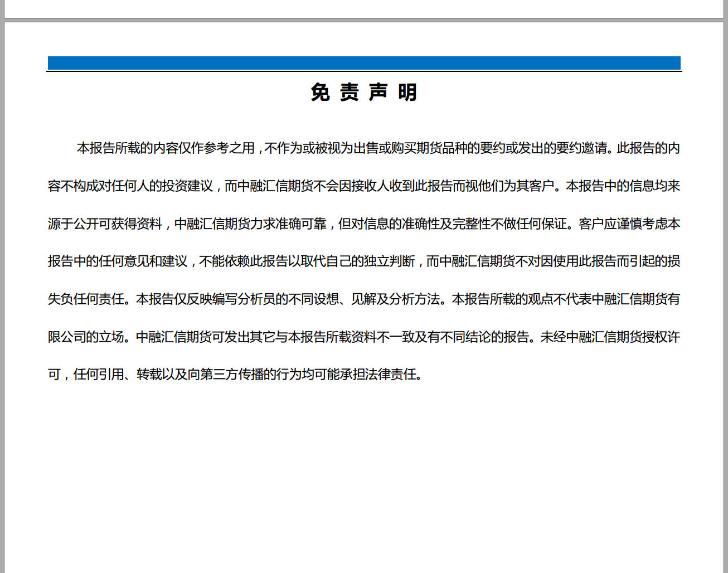Select the words 取代自己的独立判断
This screenshot has width=728, height=573.
point(358,261)
